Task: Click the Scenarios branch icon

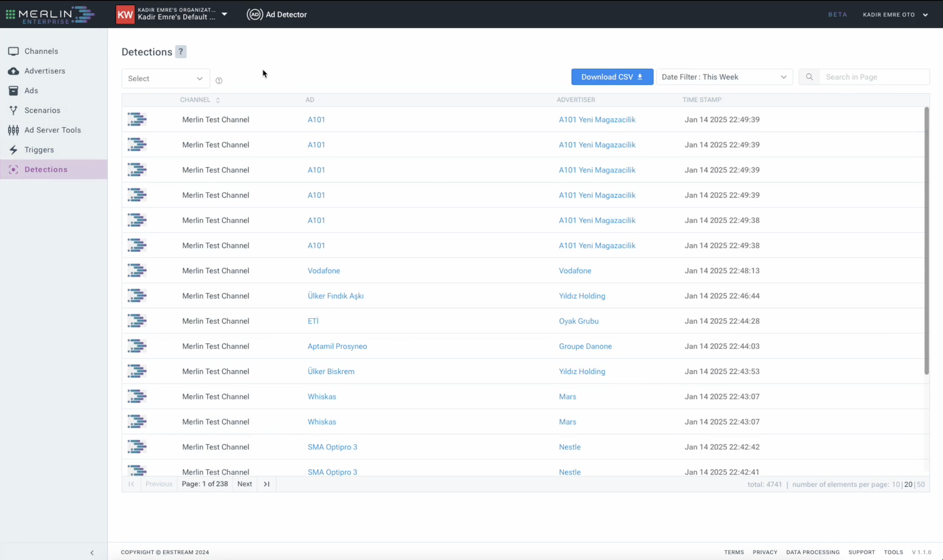Action: tap(13, 110)
